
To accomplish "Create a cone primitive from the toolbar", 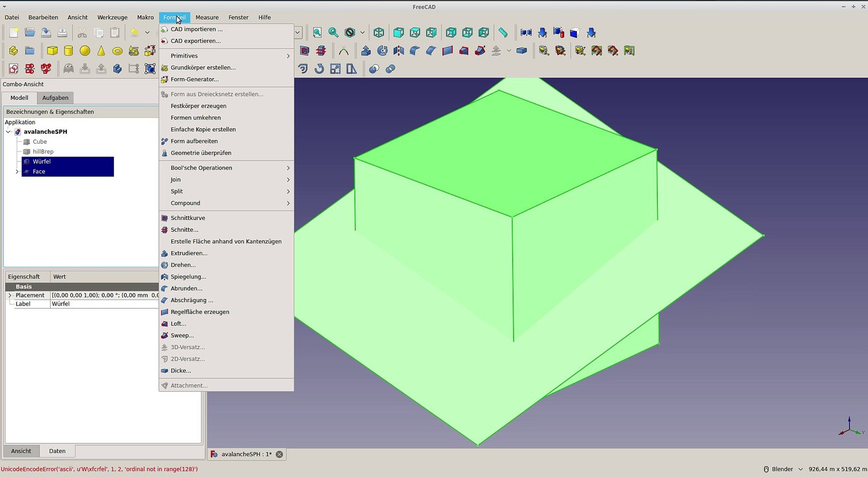I will tap(101, 51).
